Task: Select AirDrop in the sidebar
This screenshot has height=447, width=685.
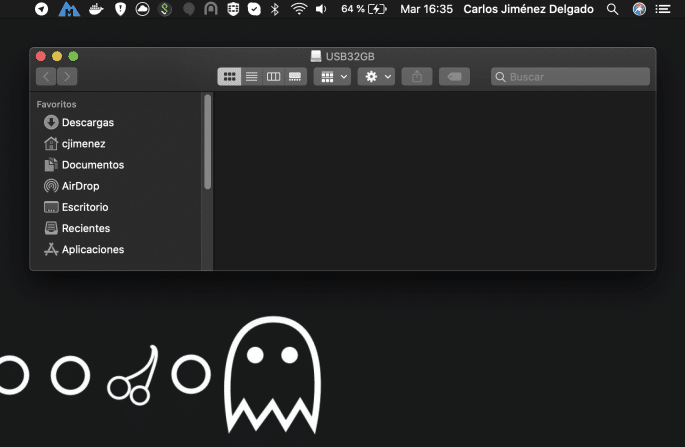Action: tap(80, 186)
